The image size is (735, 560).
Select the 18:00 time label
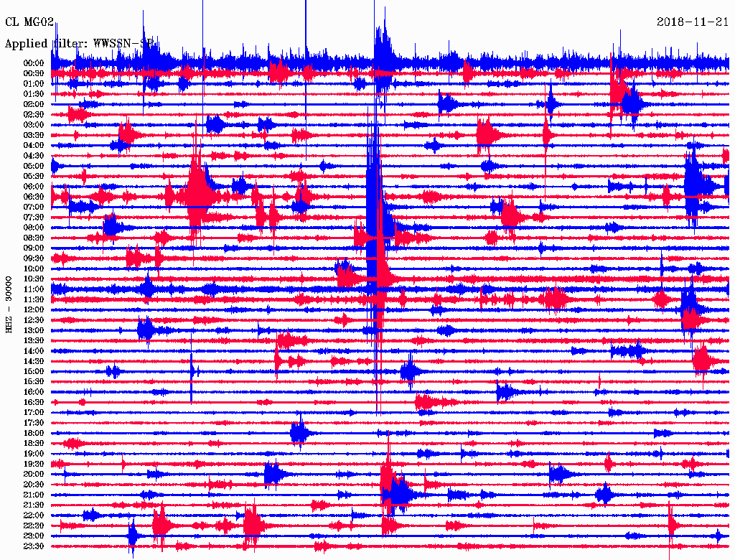pos(34,434)
